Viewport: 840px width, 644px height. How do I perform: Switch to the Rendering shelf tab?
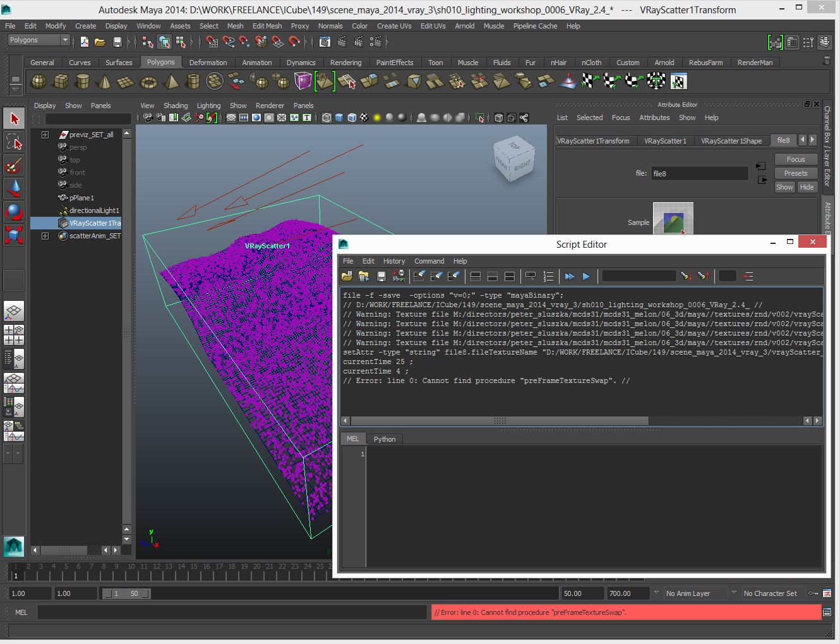(x=345, y=63)
